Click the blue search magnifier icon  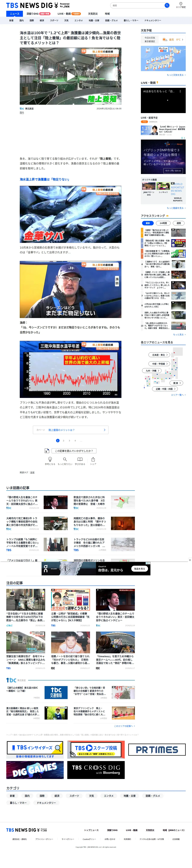click(x=167, y=5)
